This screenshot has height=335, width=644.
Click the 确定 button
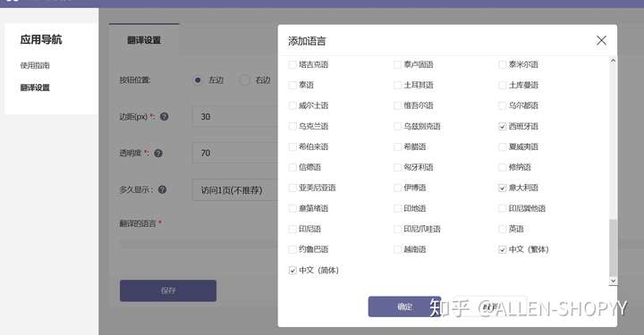[x=404, y=306]
